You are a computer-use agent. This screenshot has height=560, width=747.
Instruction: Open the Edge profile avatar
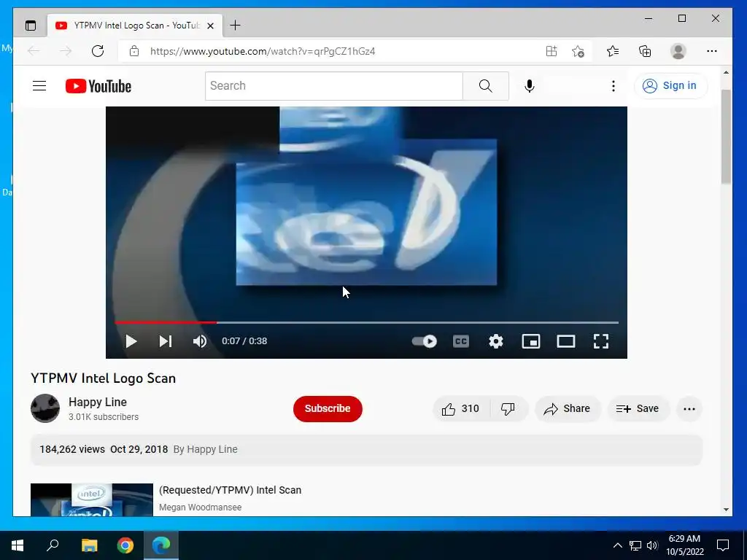click(x=678, y=51)
